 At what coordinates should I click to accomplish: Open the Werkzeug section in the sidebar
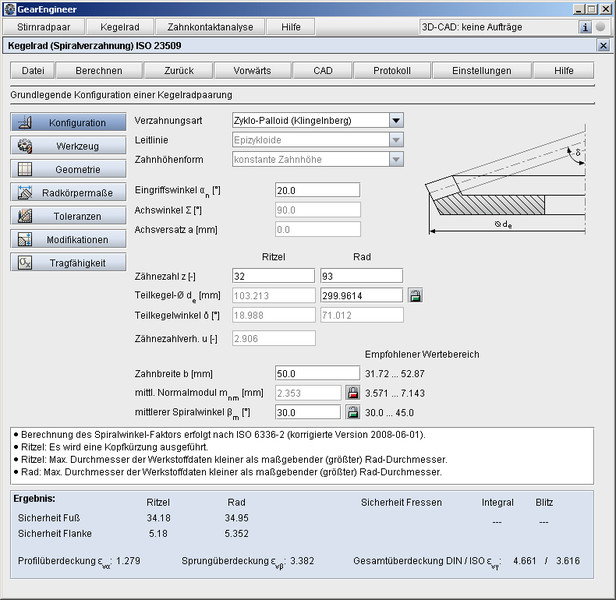tap(60, 146)
